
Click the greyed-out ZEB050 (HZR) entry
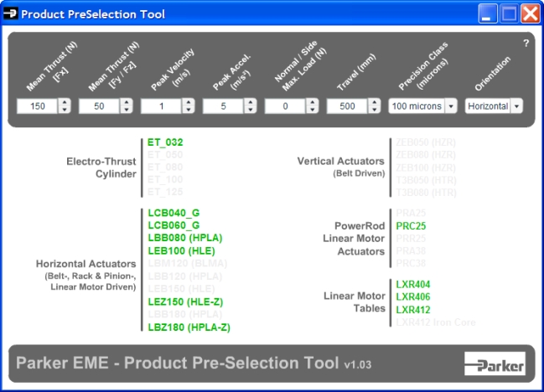[426, 142]
